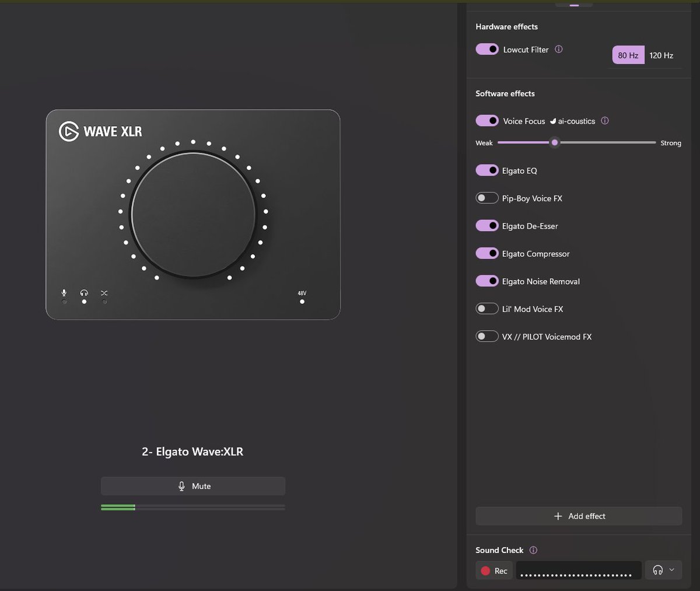This screenshot has height=591, width=700.
Task: Select the Lil' Mod Voice FX label
Action: (x=533, y=309)
